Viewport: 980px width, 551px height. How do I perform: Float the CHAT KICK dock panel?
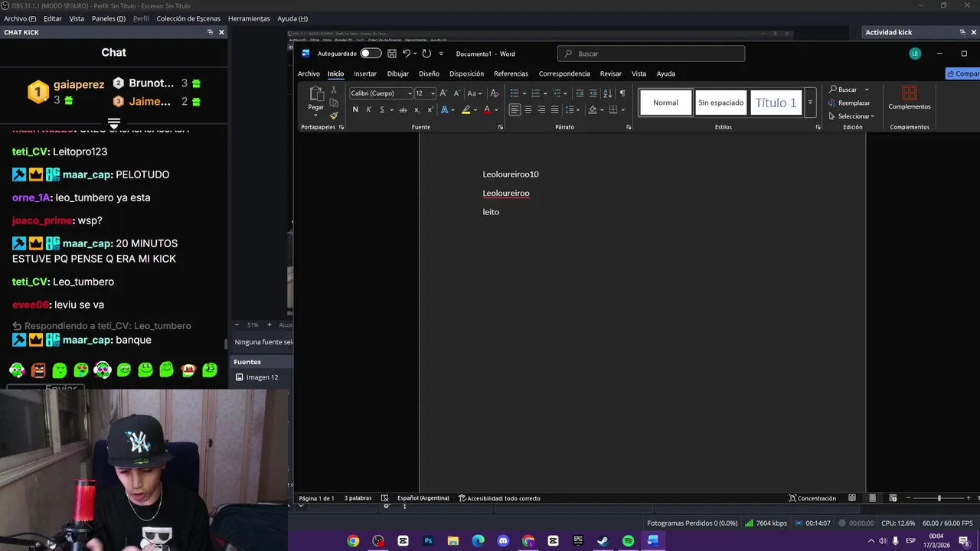pos(210,32)
